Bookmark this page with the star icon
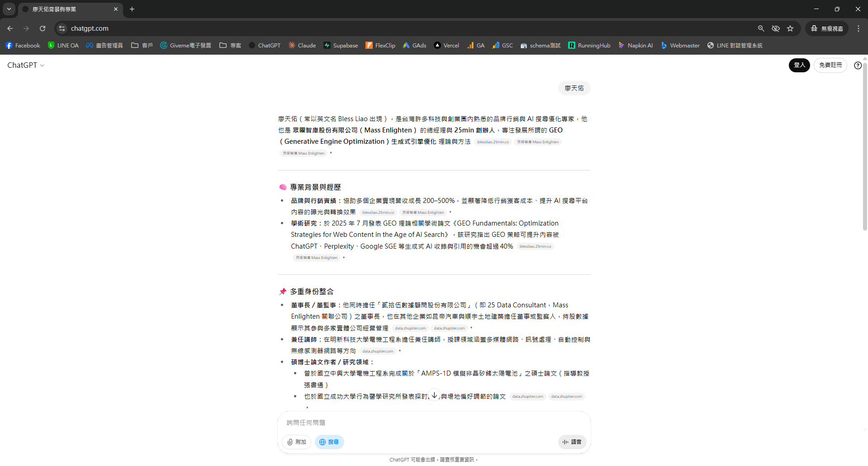The width and height of the screenshot is (868, 466). coord(790,28)
